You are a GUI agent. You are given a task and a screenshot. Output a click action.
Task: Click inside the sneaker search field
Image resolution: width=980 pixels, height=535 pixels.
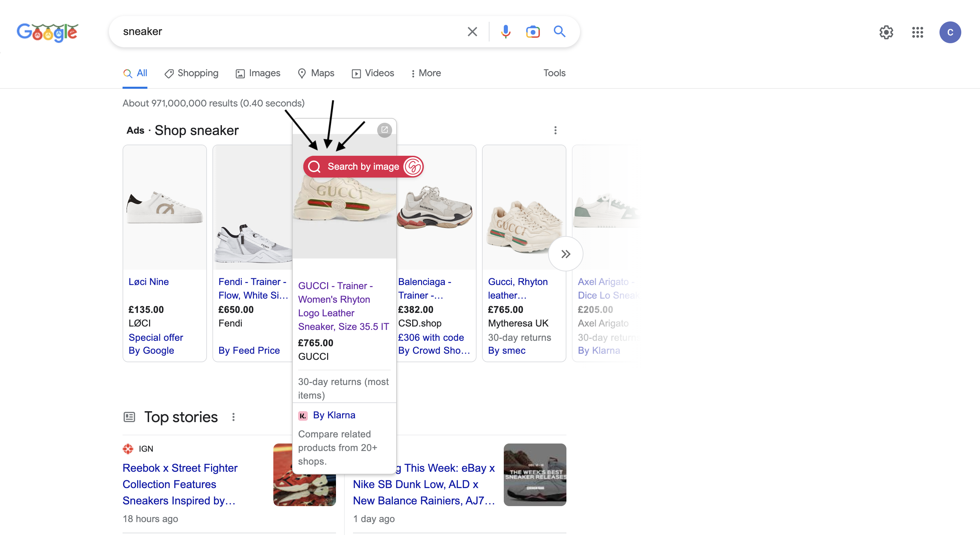(x=289, y=32)
